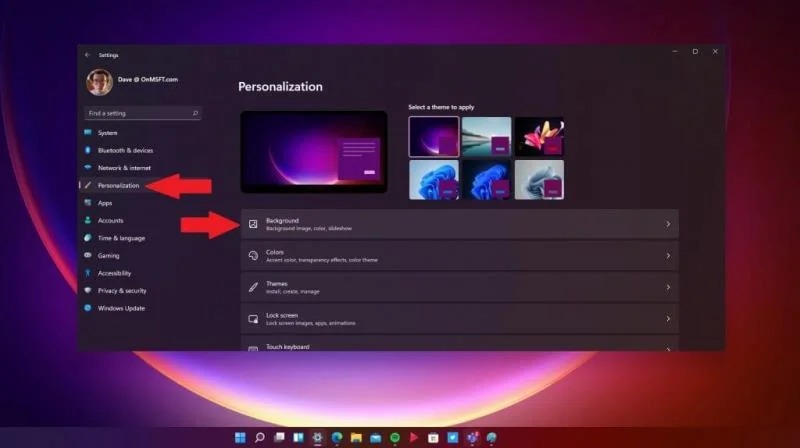
Task: Open Windows Update settings
Action: click(x=121, y=308)
